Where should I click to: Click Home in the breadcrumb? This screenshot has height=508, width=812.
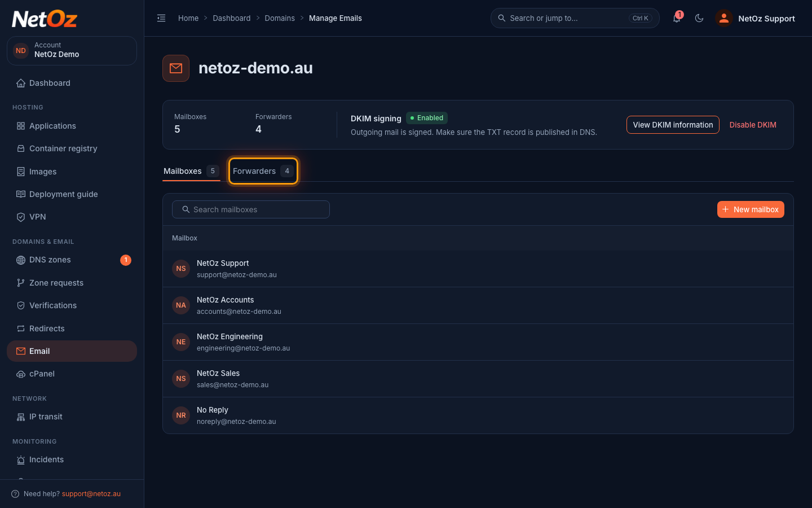(x=188, y=18)
